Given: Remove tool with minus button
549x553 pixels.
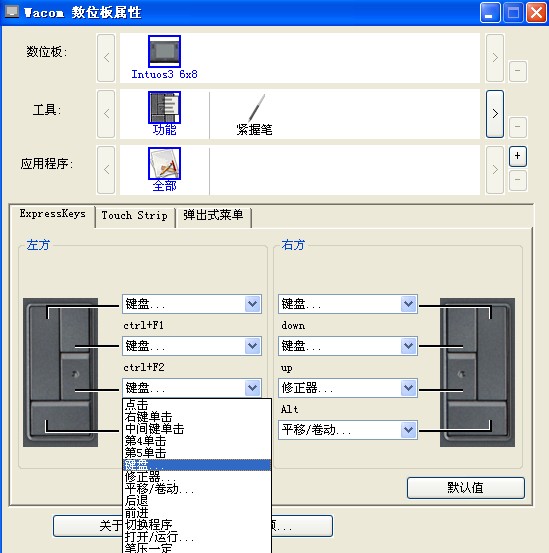Looking at the screenshot, I should [518, 127].
